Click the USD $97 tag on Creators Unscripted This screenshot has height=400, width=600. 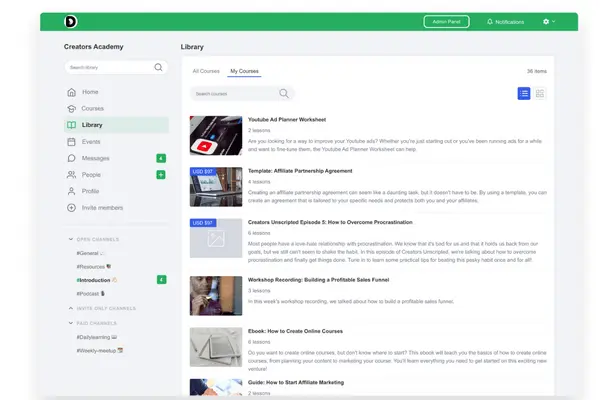click(203, 223)
